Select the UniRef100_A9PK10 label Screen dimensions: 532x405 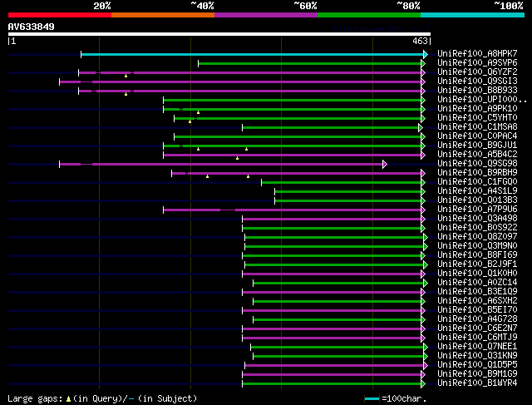477,109
